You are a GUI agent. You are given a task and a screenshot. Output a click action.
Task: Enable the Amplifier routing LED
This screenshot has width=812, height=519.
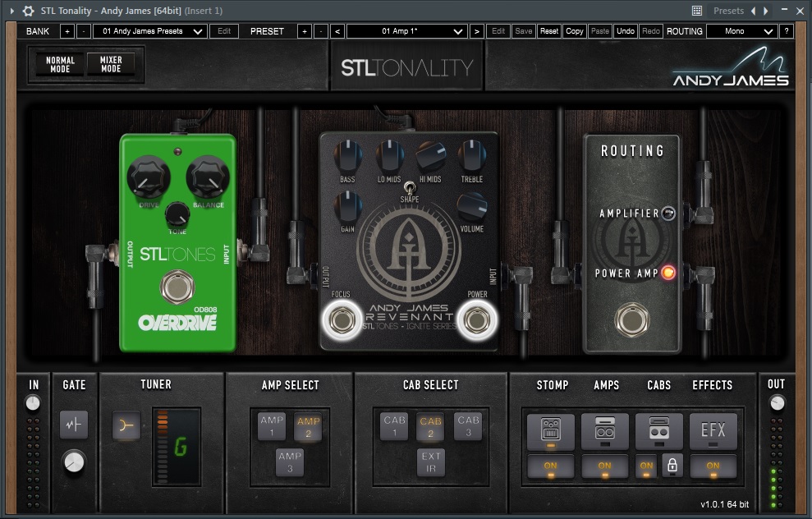(x=668, y=213)
